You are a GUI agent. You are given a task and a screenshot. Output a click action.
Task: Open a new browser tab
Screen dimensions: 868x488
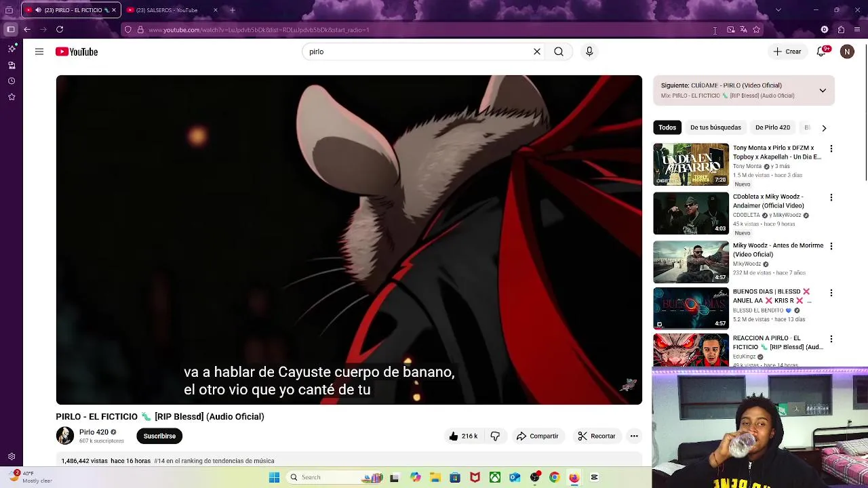pos(233,10)
